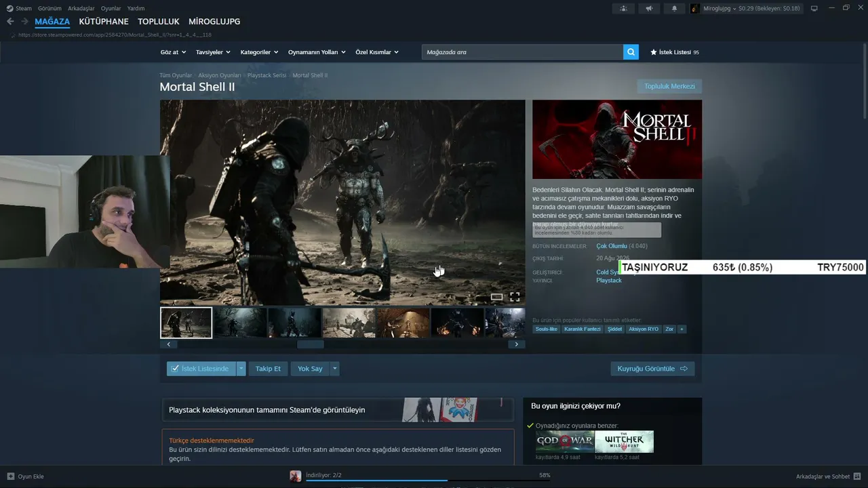
Task: Click the Playstack Serisi breadcrumb link
Action: tap(267, 75)
